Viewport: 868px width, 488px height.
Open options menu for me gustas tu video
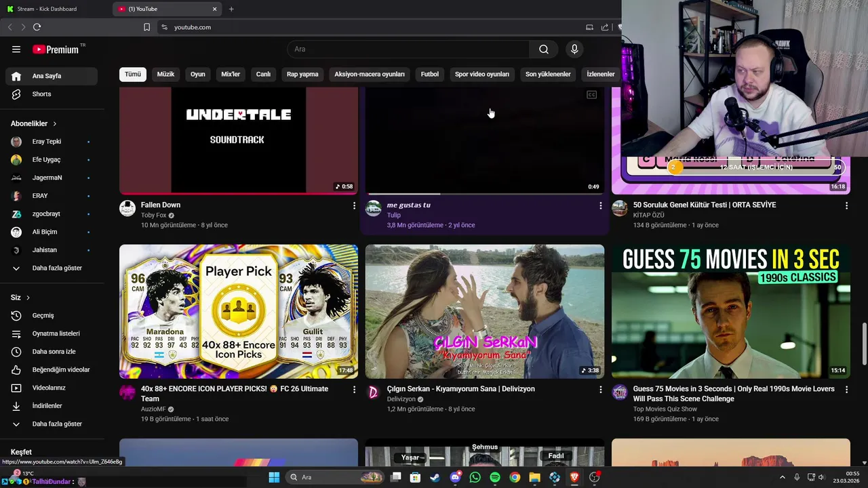pyautogui.click(x=600, y=205)
